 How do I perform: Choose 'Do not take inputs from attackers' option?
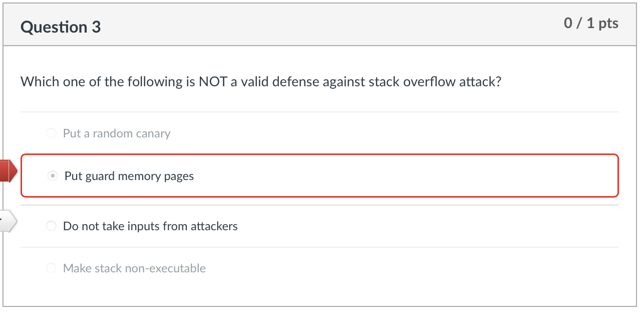click(51, 226)
